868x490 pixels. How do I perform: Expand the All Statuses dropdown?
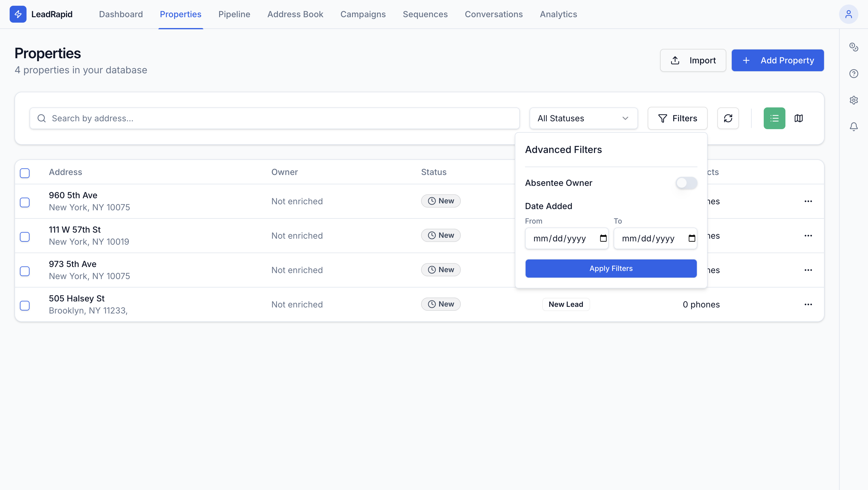pyautogui.click(x=583, y=118)
